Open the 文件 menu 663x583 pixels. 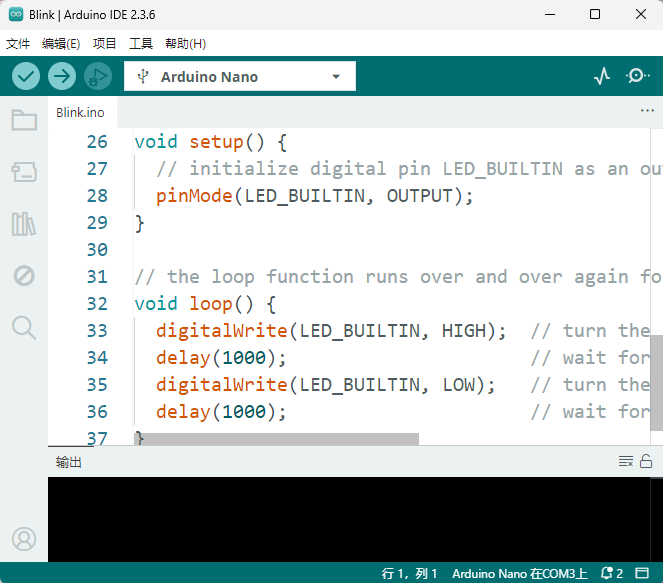[x=18, y=44]
